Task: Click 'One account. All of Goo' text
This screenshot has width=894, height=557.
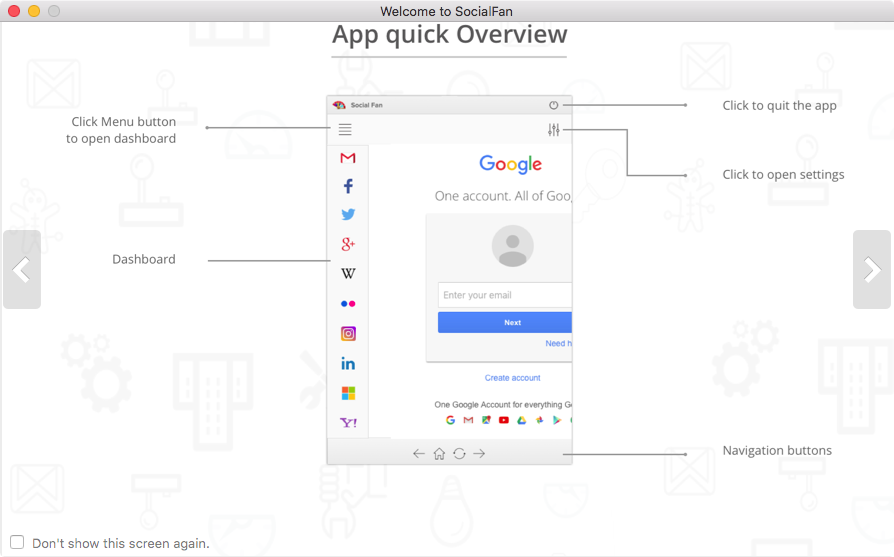Action: (x=503, y=196)
